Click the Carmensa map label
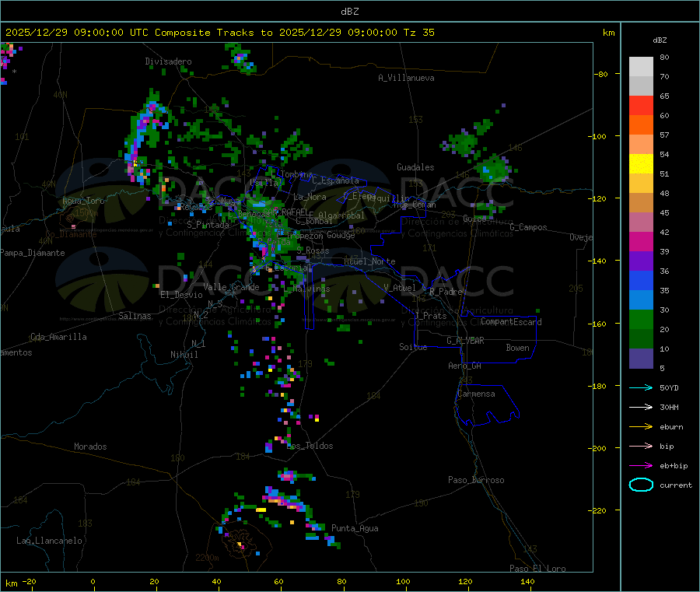Screen dimensions: 700x592 [x=476, y=394]
